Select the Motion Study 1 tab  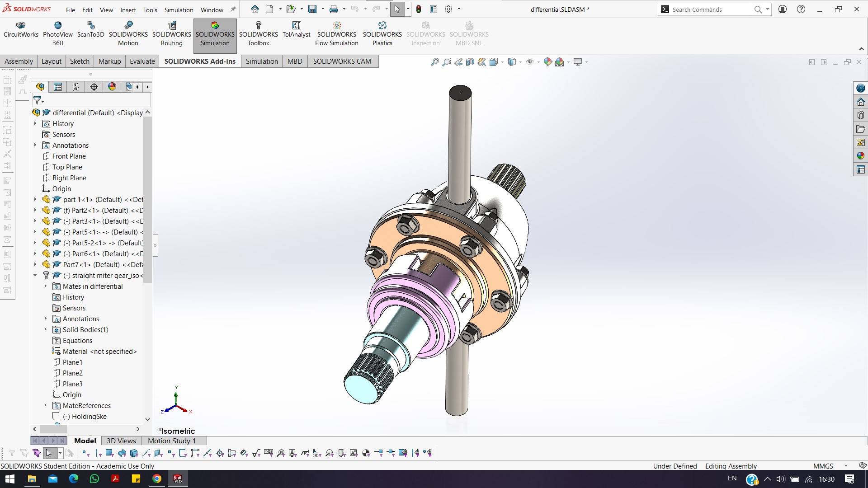[x=172, y=441]
